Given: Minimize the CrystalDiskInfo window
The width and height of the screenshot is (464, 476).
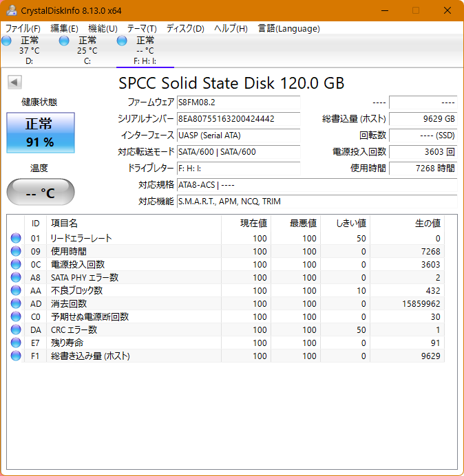Looking at the screenshot, I should (385, 10).
